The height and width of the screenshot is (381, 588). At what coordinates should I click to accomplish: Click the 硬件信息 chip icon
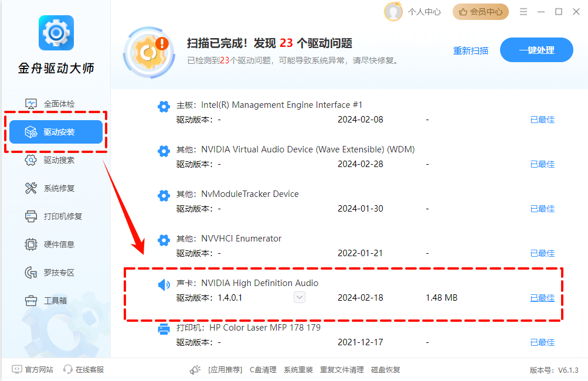click(x=30, y=244)
